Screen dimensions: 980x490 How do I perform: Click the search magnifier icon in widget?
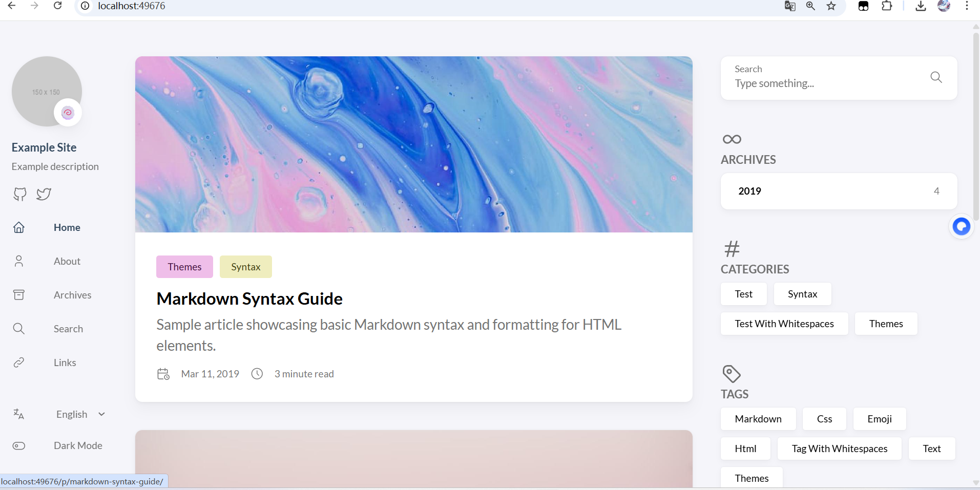[x=935, y=77]
